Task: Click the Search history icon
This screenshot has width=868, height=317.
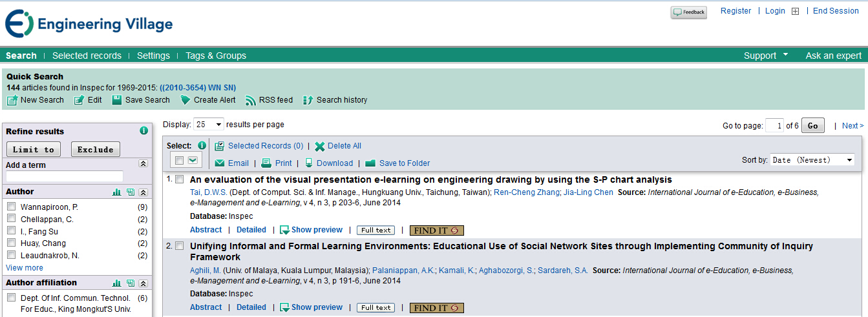Action: [x=308, y=100]
